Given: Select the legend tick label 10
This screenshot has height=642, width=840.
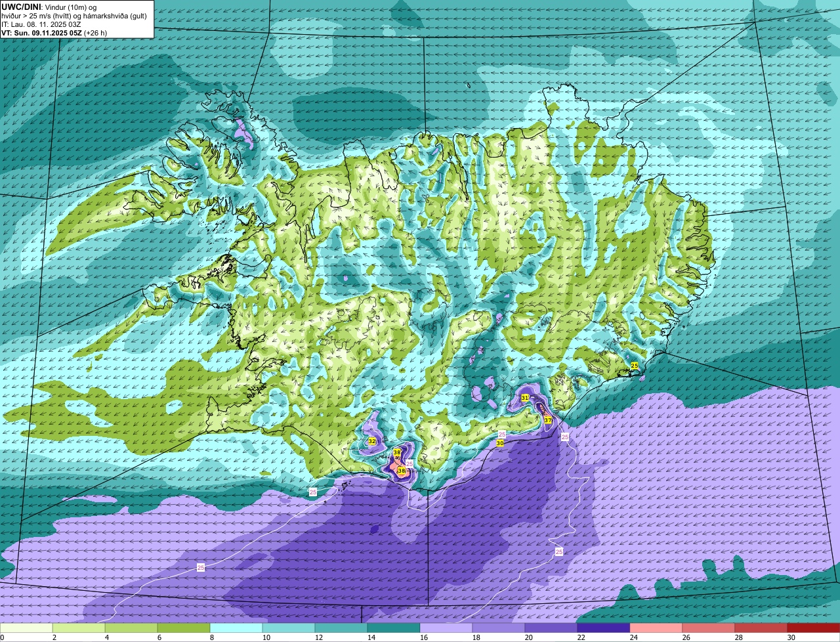Looking at the screenshot, I should point(266,637).
